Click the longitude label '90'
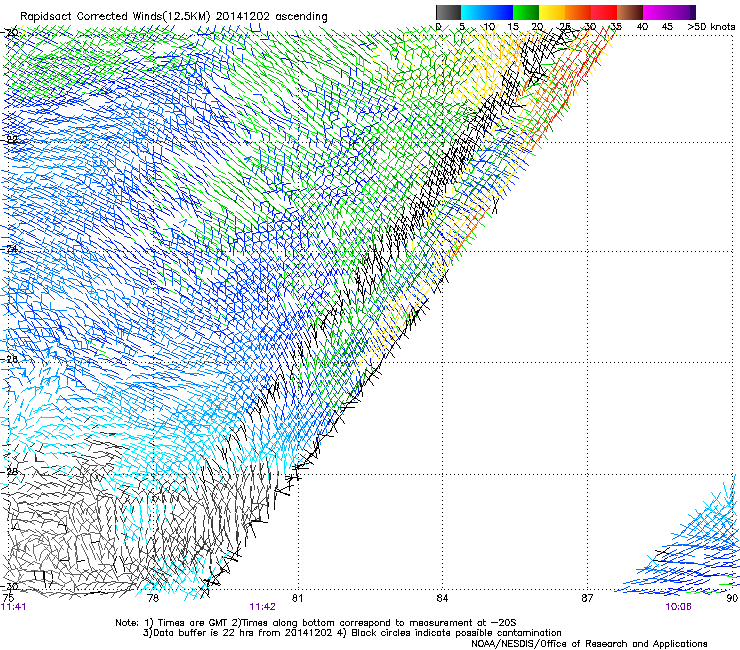Image resolution: width=740 pixels, height=650 pixels. (732, 598)
